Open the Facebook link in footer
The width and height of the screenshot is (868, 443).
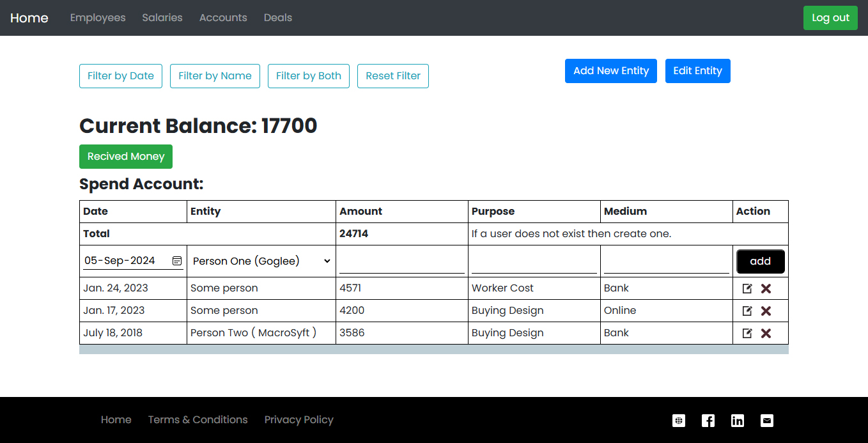(708, 420)
